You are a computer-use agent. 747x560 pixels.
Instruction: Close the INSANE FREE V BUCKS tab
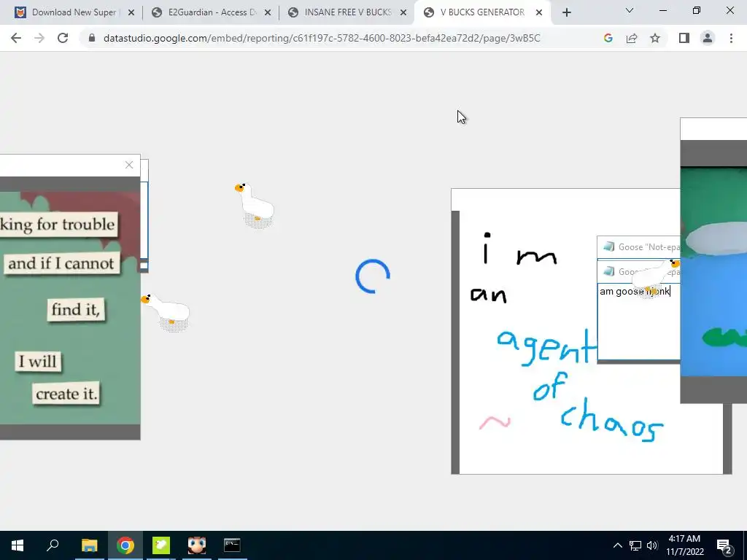(x=403, y=12)
